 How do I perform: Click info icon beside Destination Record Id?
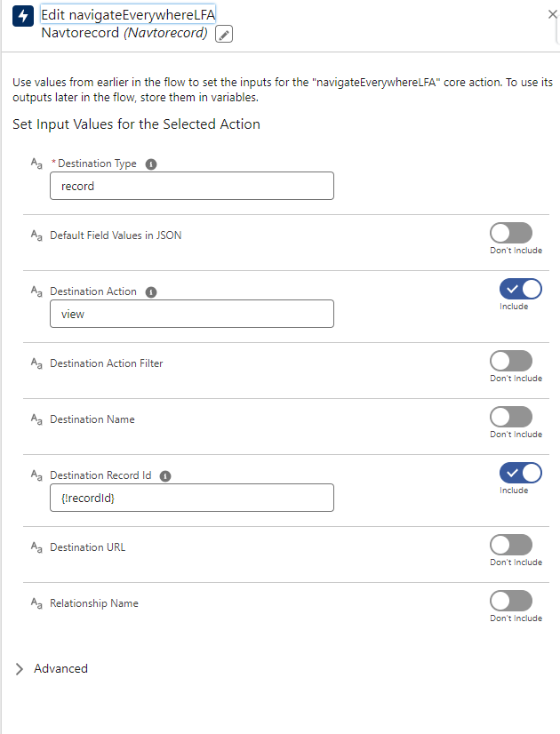pyautogui.click(x=165, y=475)
